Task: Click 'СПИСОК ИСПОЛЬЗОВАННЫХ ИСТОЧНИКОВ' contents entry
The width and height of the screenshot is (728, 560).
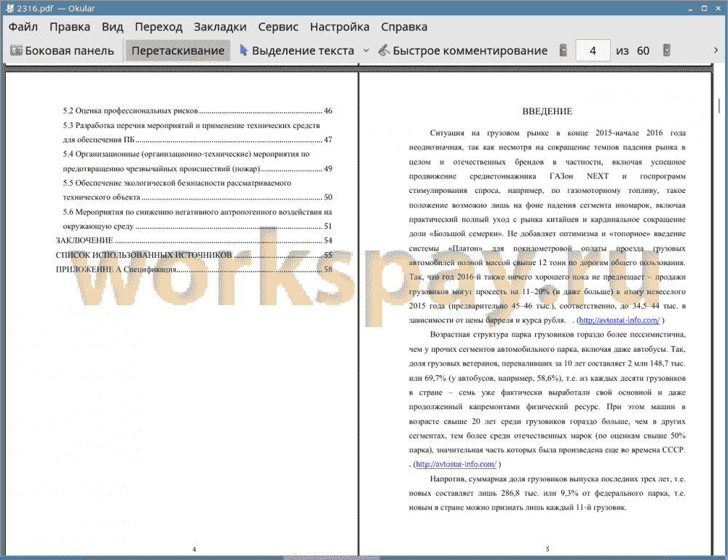Action: pos(194,255)
